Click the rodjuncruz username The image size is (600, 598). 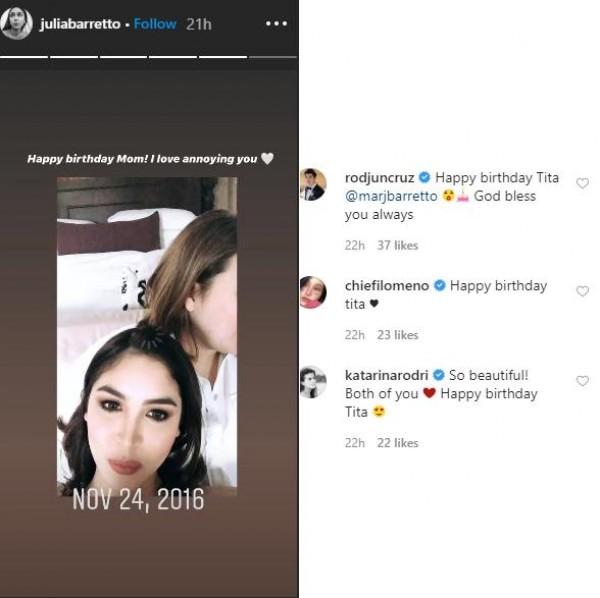click(x=379, y=178)
